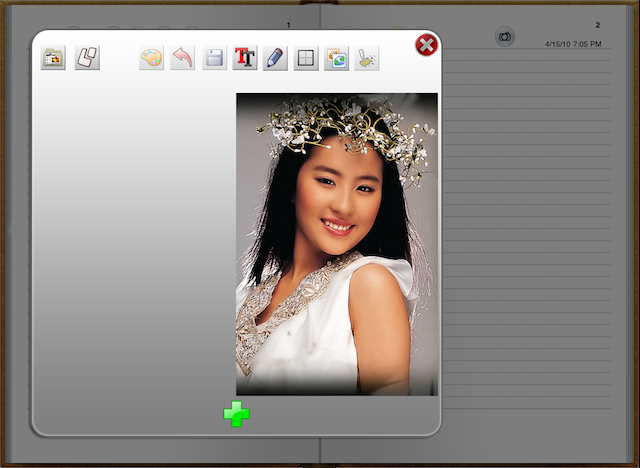Tap the camera icon on page 2
640x468 pixels.
coord(505,37)
